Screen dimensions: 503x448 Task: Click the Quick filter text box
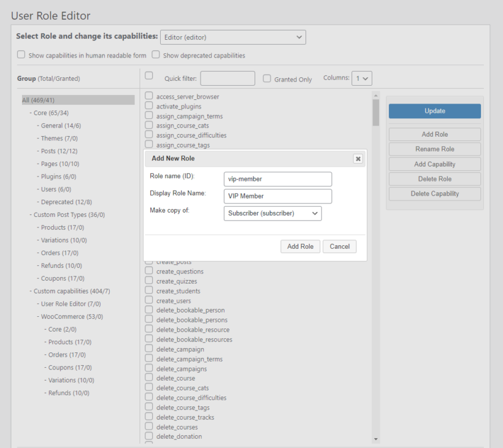click(228, 78)
